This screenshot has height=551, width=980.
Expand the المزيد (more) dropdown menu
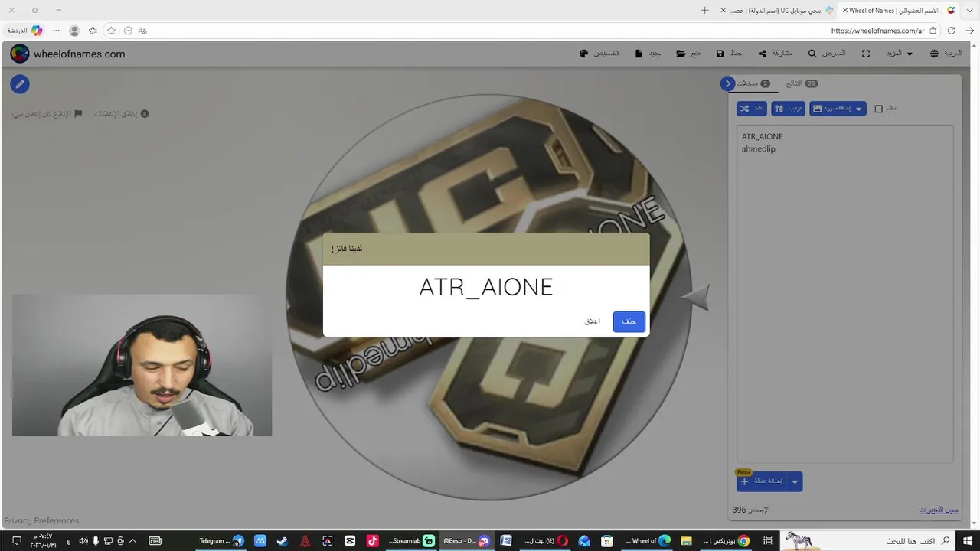[899, 54]
